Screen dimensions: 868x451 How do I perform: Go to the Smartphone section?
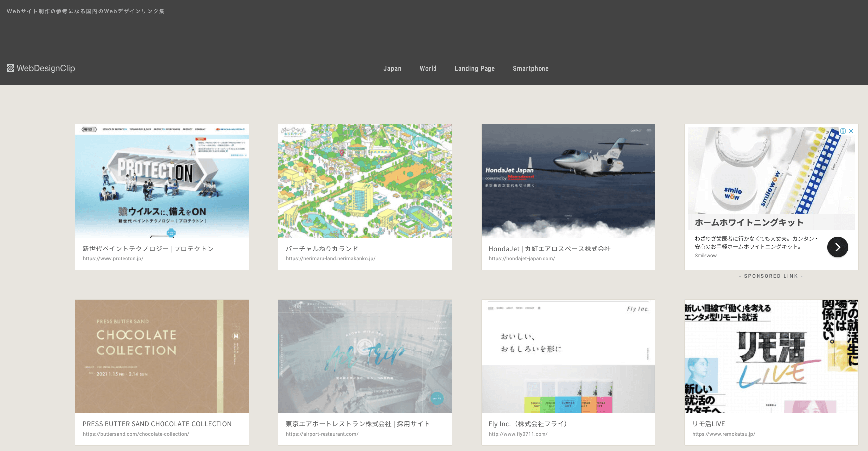pyautogui.click(x=531, y=69)
